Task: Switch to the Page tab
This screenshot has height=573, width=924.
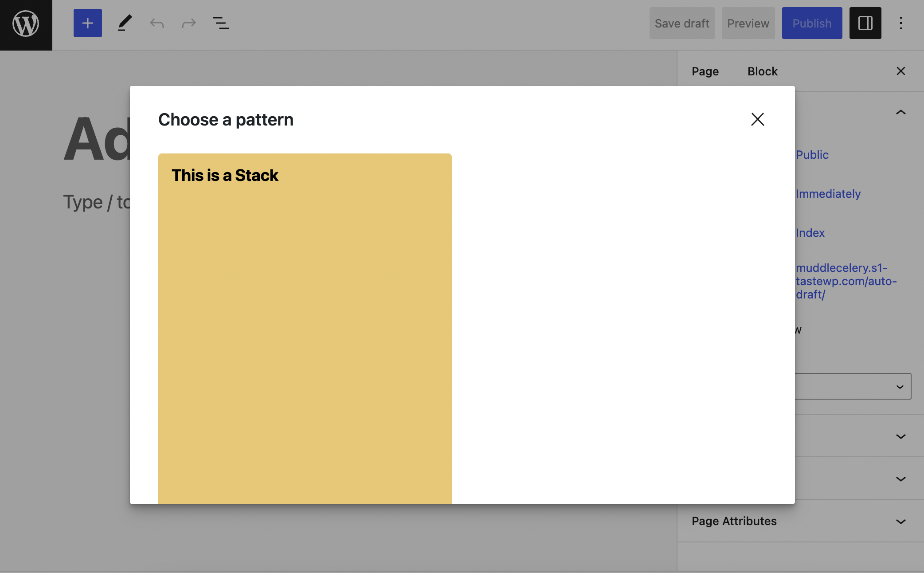Action: [x=705, y=71]
